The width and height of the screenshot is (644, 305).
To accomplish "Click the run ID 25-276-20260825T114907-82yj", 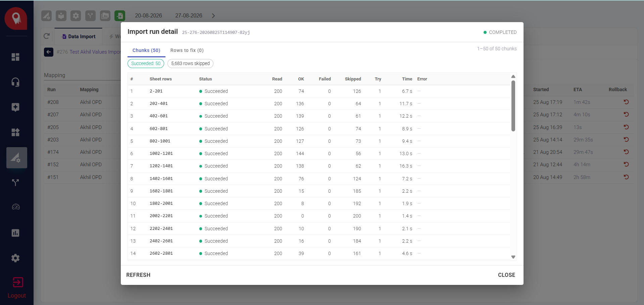I will click(x=216, y=33).
